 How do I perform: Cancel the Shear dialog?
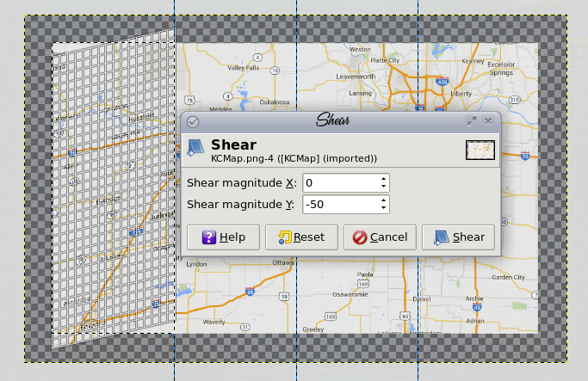click(x=380, y=237)
